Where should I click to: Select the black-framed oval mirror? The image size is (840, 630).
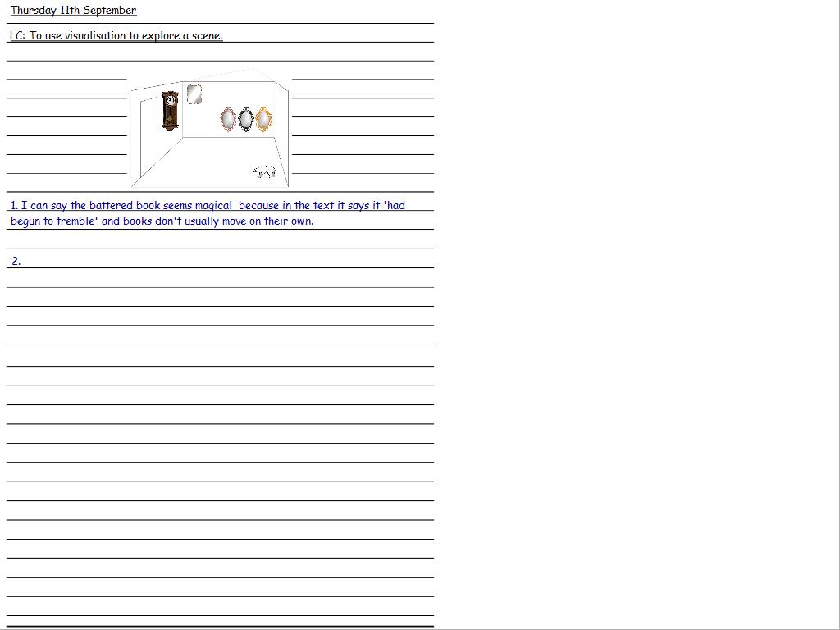coord(245,119)
